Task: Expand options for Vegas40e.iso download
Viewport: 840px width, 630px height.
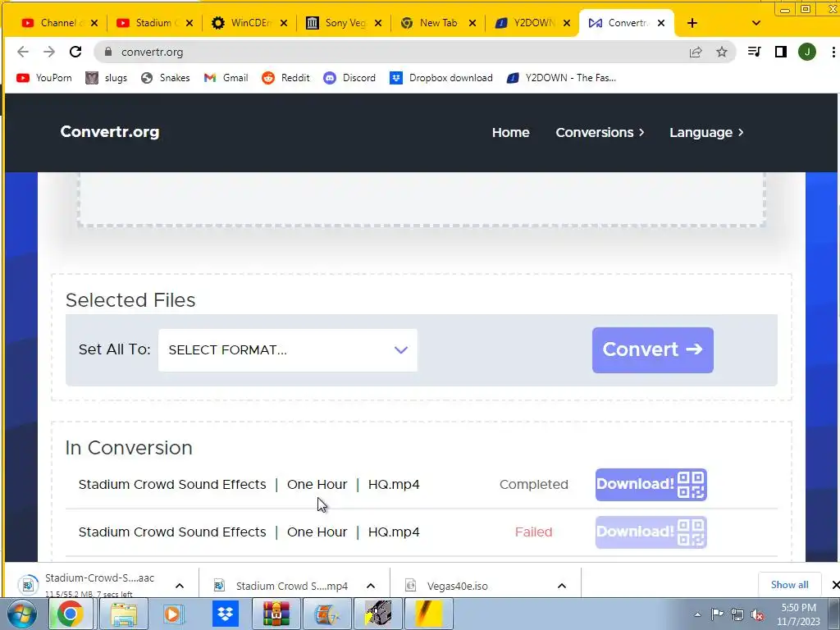Action: point(561,586)
